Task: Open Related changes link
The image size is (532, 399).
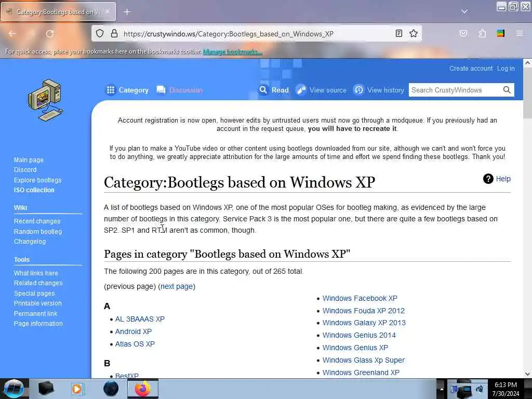Action: (x=38, y=283)
